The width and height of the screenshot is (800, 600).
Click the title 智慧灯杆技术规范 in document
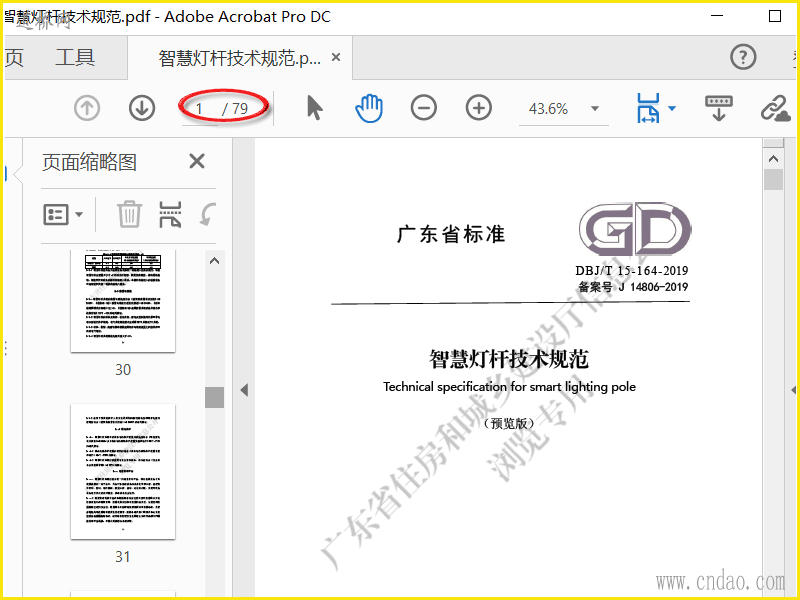509,359
